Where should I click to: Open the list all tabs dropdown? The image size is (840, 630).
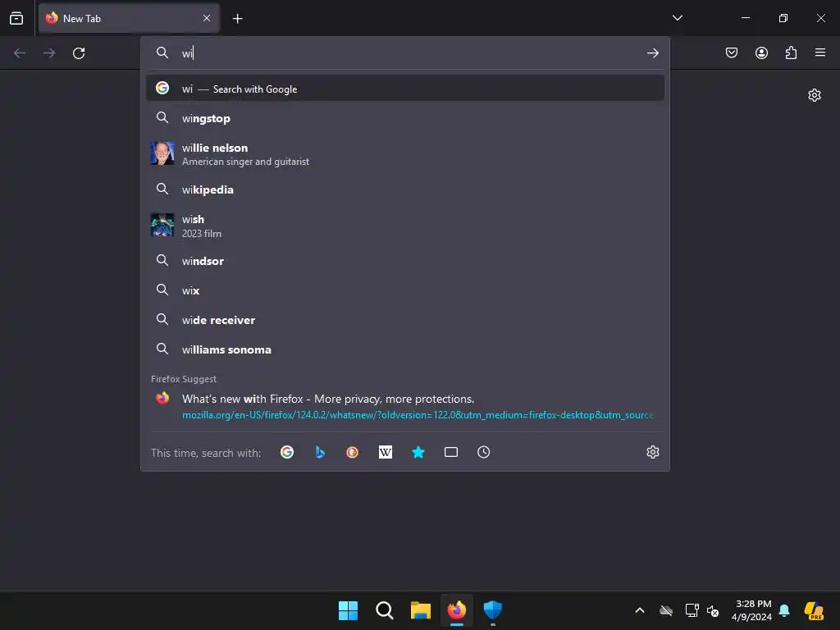(677, 18)
